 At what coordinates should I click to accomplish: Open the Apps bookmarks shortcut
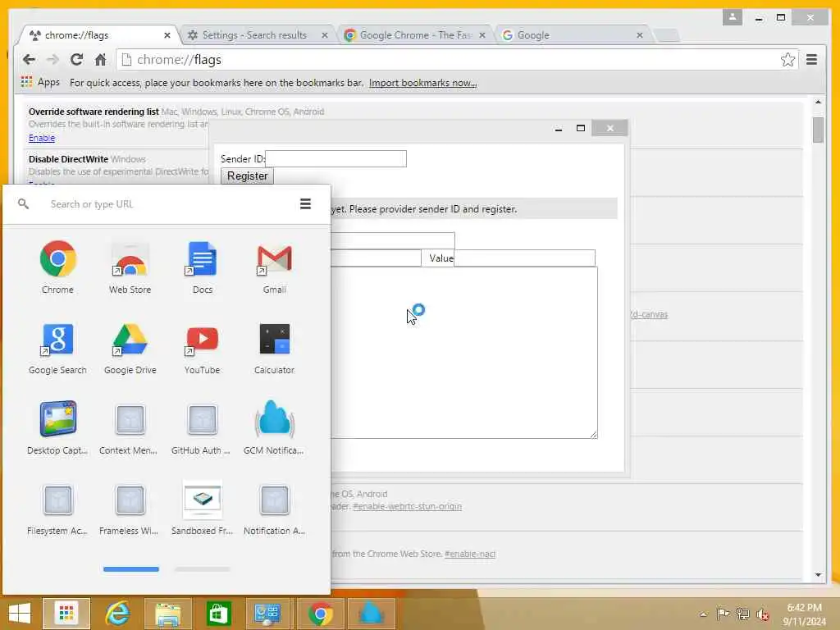click(41, 82)
